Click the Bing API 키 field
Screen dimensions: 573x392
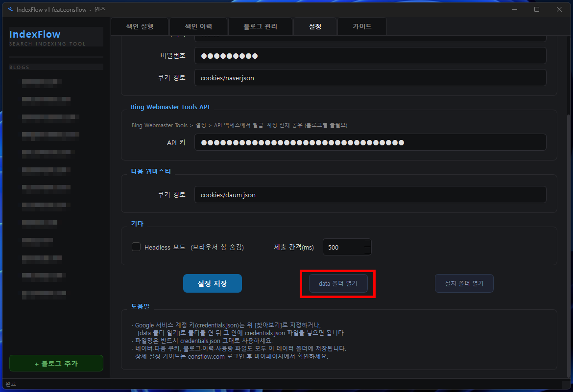pos(370,142)
